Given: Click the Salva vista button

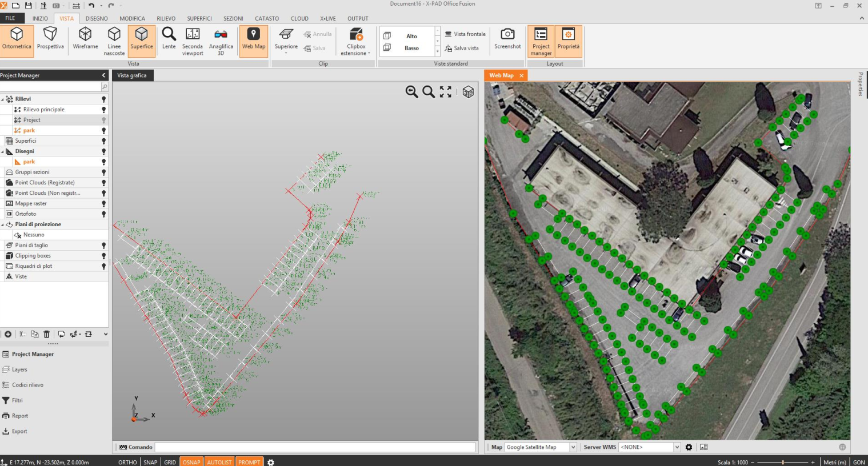Looking at the screenshot, I should (x=462, y=49).
